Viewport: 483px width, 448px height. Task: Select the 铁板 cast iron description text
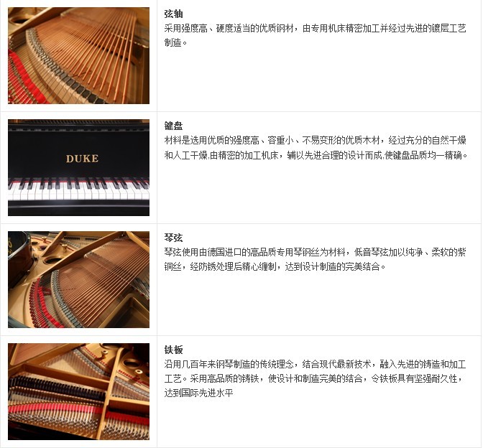[315, 379]
